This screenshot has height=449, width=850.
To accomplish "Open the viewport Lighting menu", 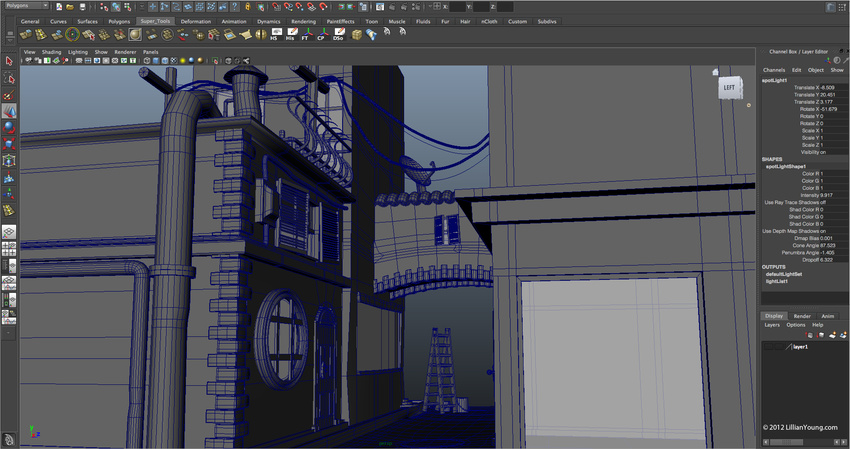I will tap(78, 52).
